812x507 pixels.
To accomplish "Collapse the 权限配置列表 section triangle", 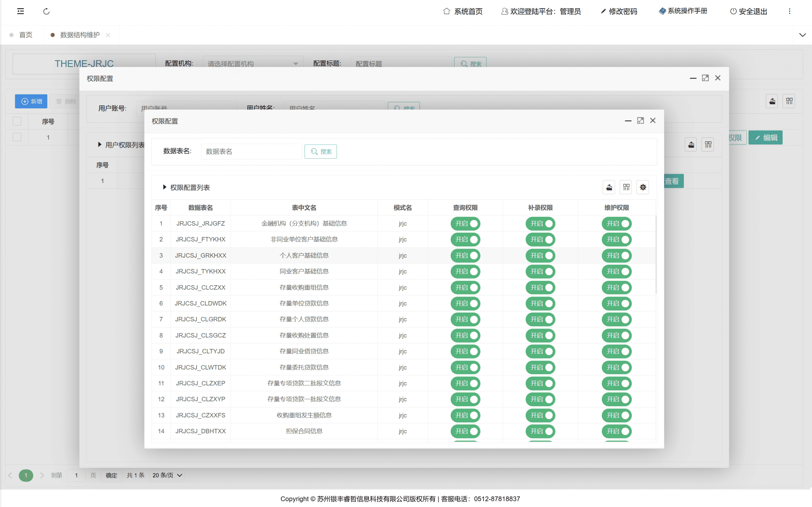I will click(164, 187).
